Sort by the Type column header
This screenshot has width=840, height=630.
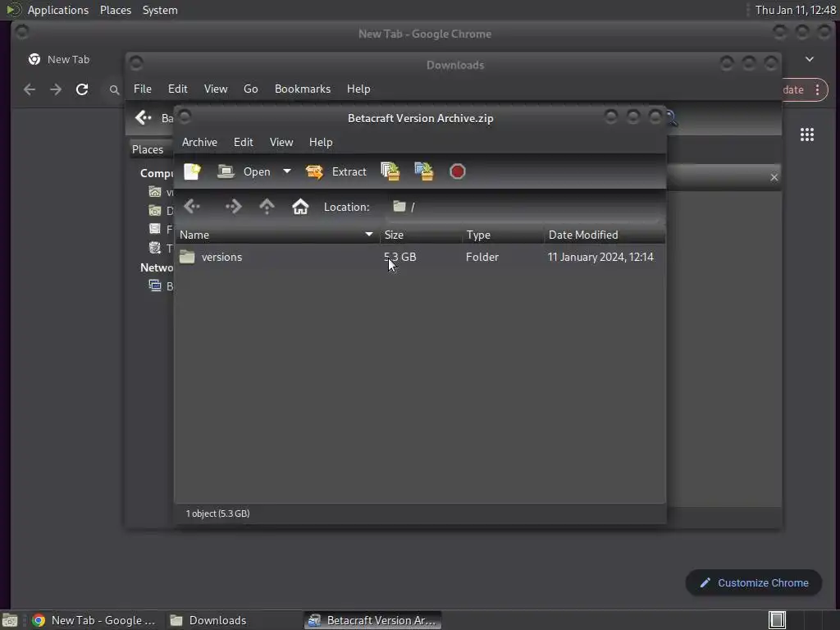[503, 235]
